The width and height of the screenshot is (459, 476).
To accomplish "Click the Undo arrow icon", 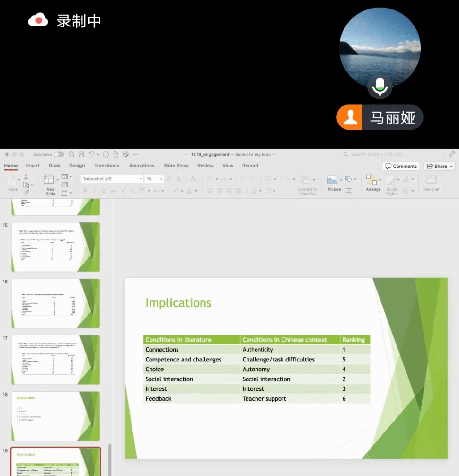I will tap(91, 154).
